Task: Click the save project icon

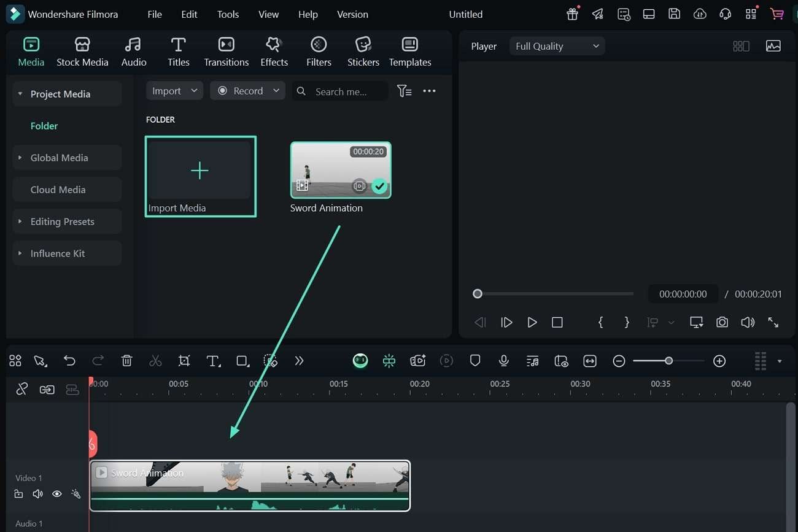Action: [674, 14]
